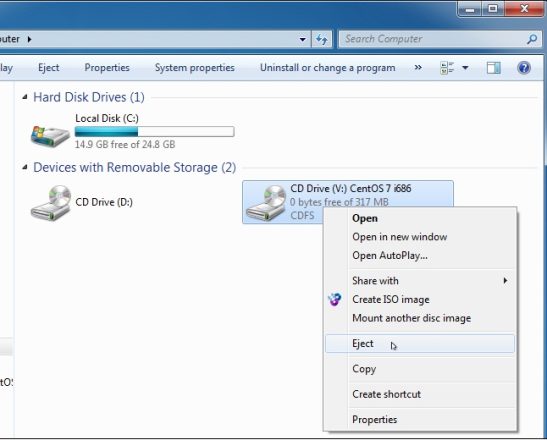Click the search magnifier icon
The image size is (547, 440).
tap(532, 39)
